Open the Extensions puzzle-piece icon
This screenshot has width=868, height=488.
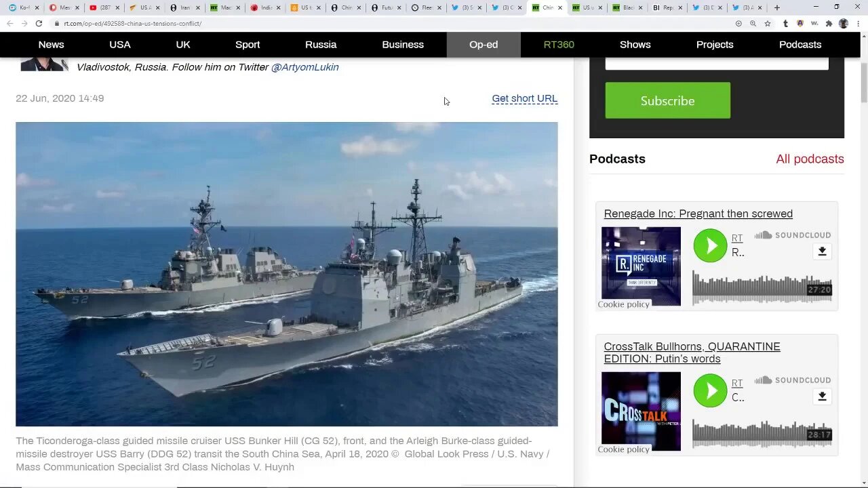point(829,23)
